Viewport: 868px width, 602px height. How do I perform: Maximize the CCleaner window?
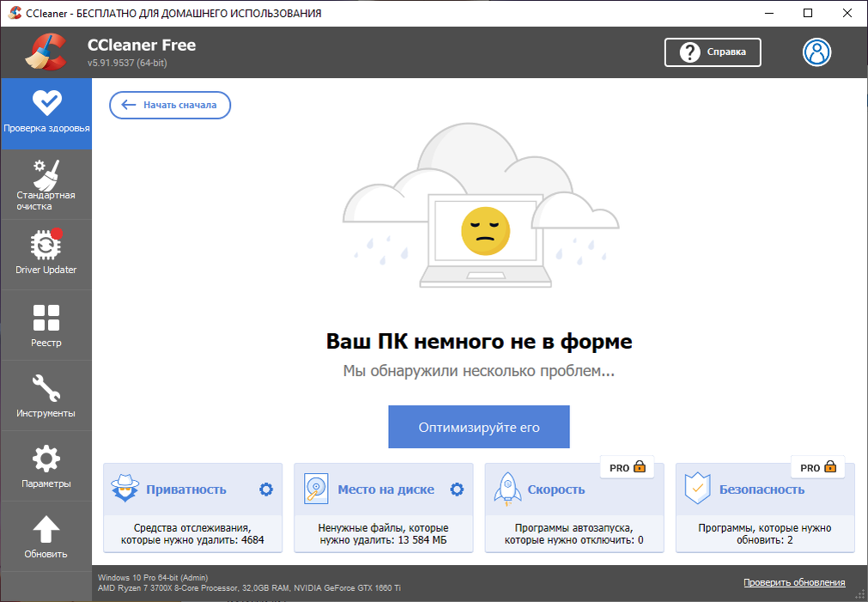tap(808, 13)
